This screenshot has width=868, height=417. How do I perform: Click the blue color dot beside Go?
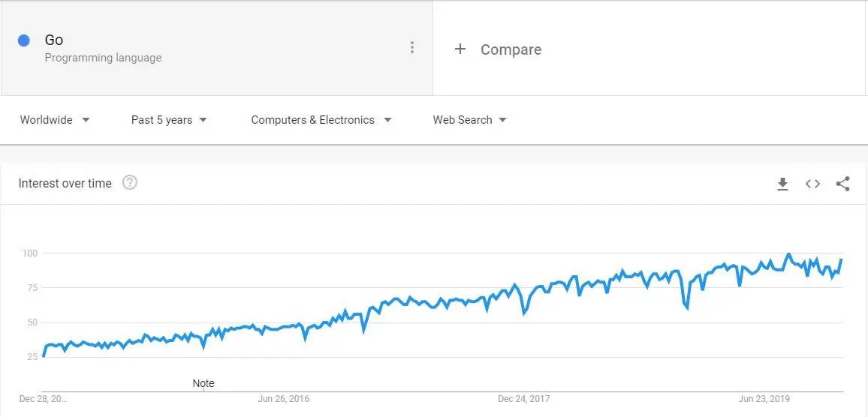23,40
